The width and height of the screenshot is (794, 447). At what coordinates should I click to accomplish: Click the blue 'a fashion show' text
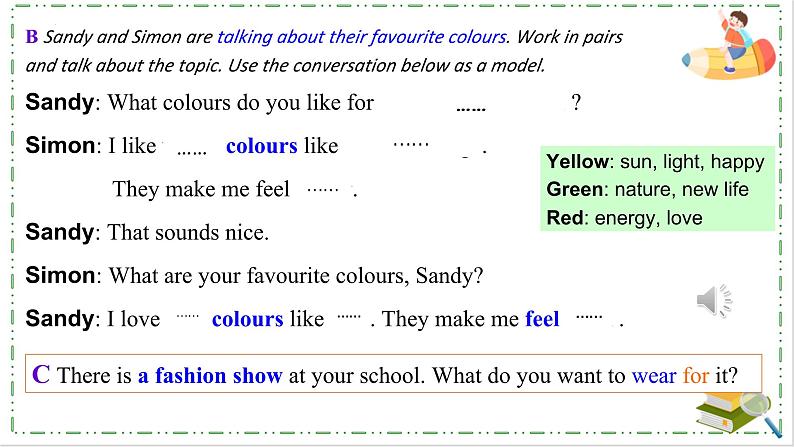pyautogui.click(x=210, y=376)
